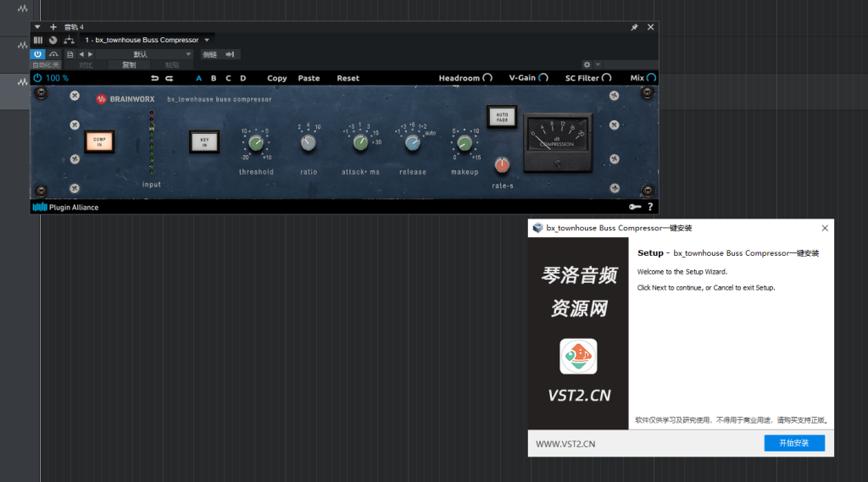
Task: Click the Copy button in plugin bar
Action: tap(277, 78)
